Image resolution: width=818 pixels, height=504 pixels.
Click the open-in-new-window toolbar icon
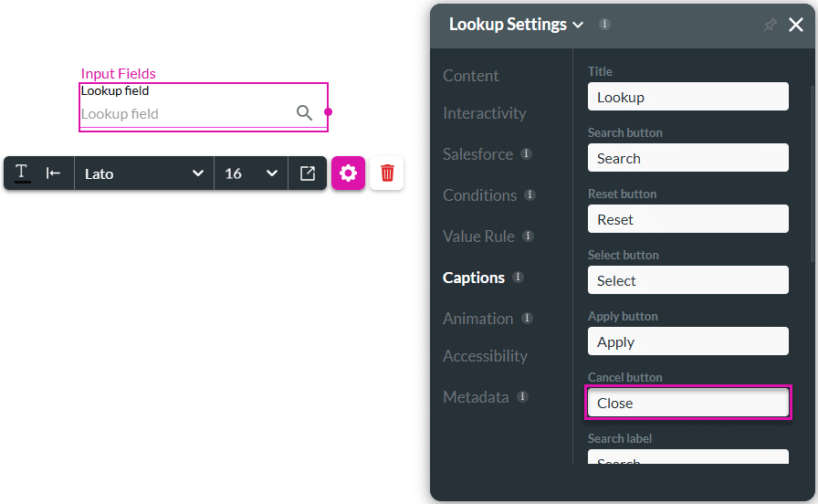point(308,173)
